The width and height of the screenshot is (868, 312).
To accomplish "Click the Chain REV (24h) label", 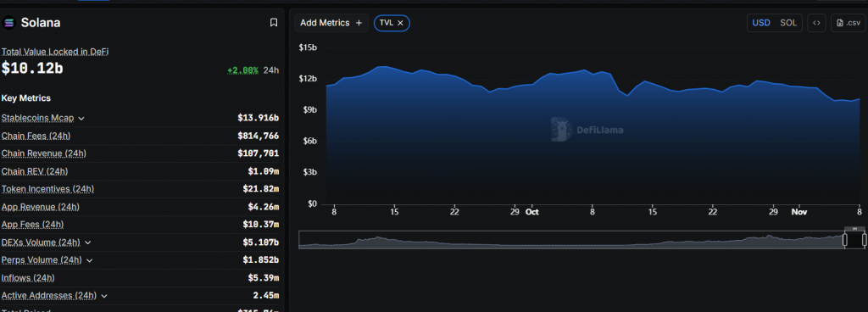I will point(35,171).
